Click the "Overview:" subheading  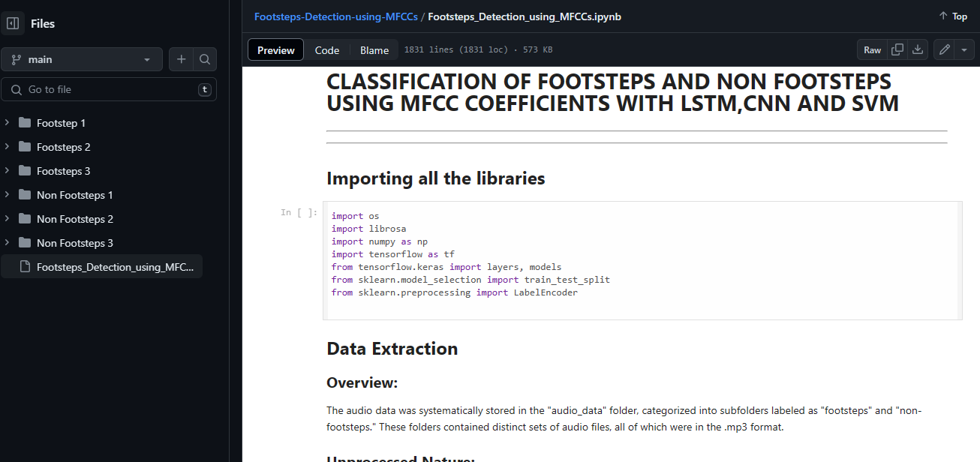(362, 382)
